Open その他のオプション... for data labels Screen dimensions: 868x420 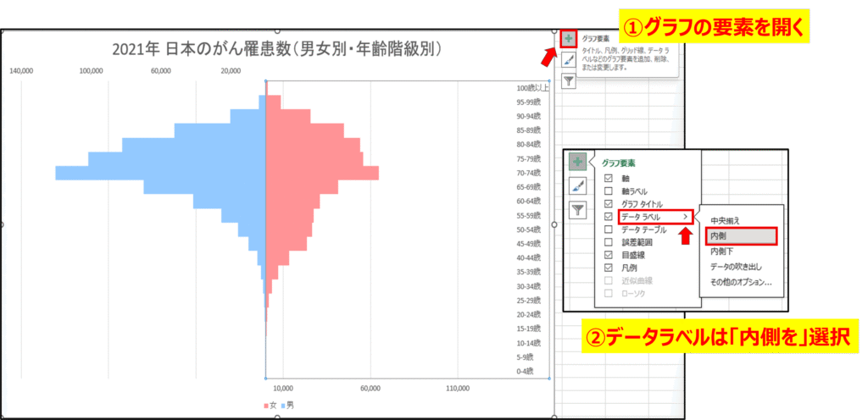740,282
